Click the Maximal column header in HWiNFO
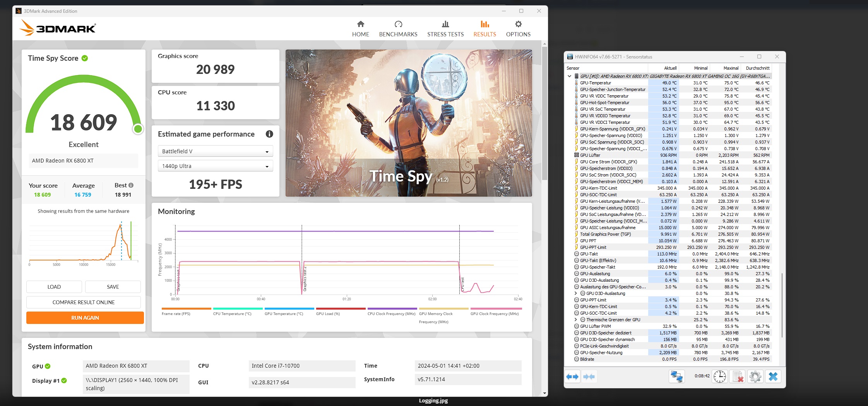Image resolution: width=868 pixels, height=406 pixels. (731, 68)
